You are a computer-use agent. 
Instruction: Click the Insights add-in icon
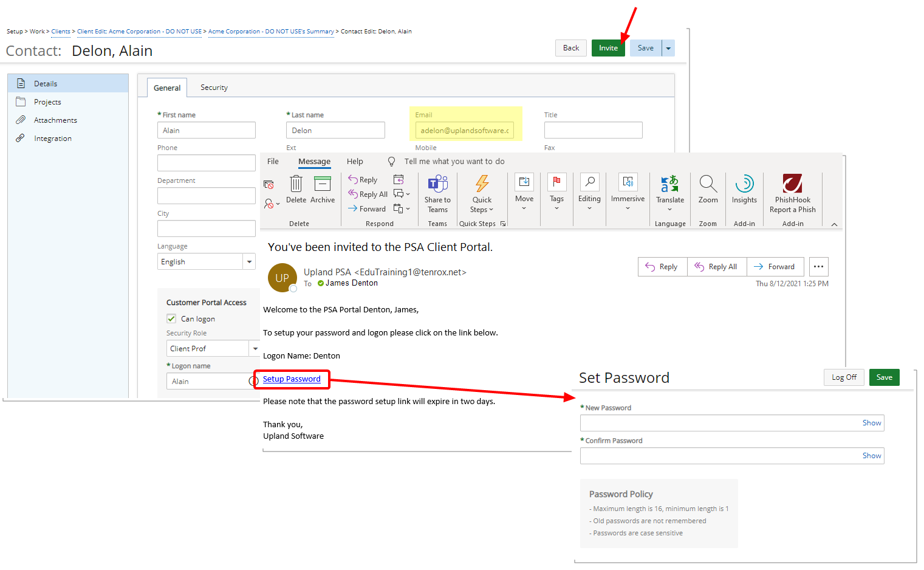pyautogui.click(x=744, y=184)
